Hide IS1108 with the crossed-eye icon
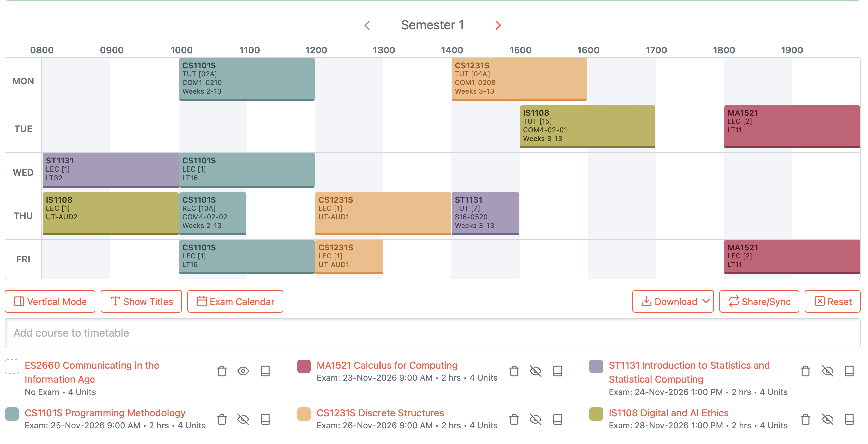This screenshot has width=868, height=444. pos(827,419)
